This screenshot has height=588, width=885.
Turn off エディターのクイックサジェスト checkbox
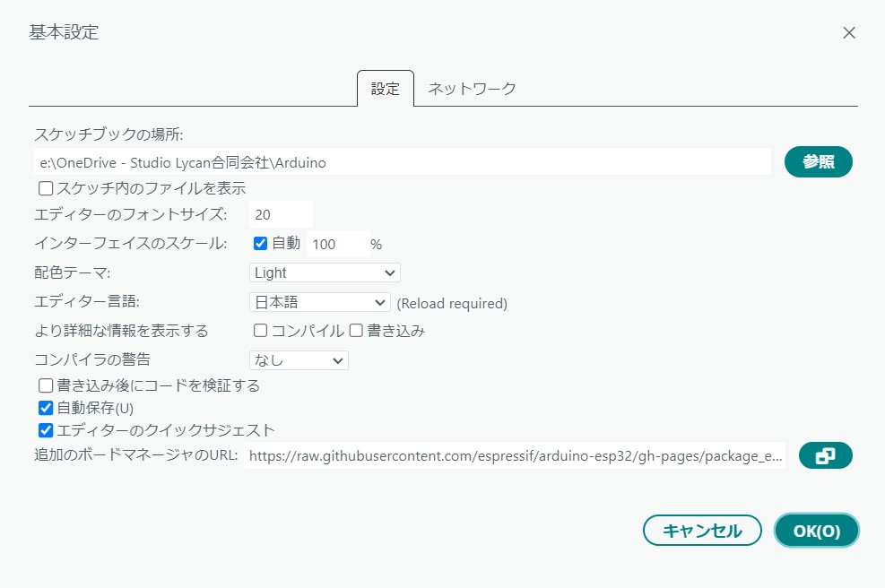click(x=46, y=430)
